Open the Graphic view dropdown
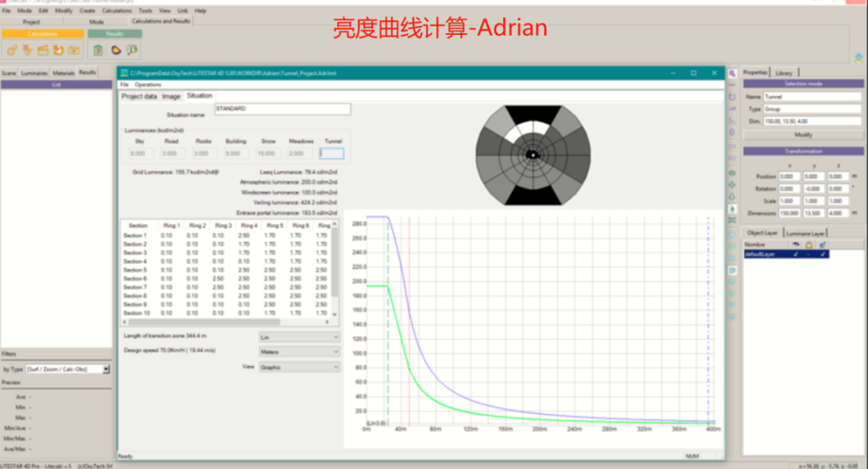Image resolution: width=868 pixels, height=469 pixels. tap(299, 367)
